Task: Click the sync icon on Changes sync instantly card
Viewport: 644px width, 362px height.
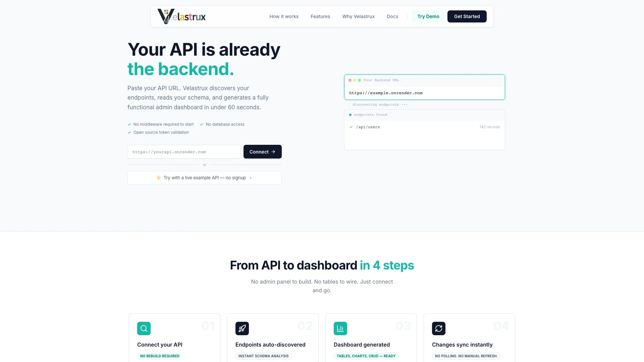Action: [x=439, y=328]
